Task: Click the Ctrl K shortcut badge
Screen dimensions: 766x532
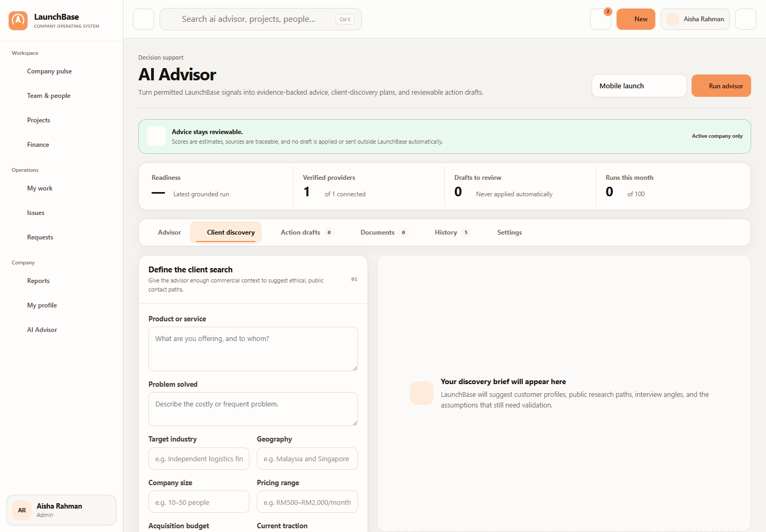Action: pos(345,19)
